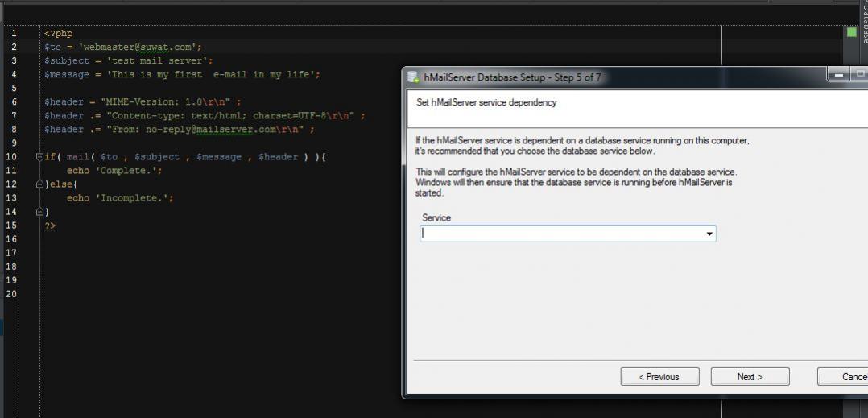Click into the Service combo box field
Viewport: 868px width, 418px height.
568,234
